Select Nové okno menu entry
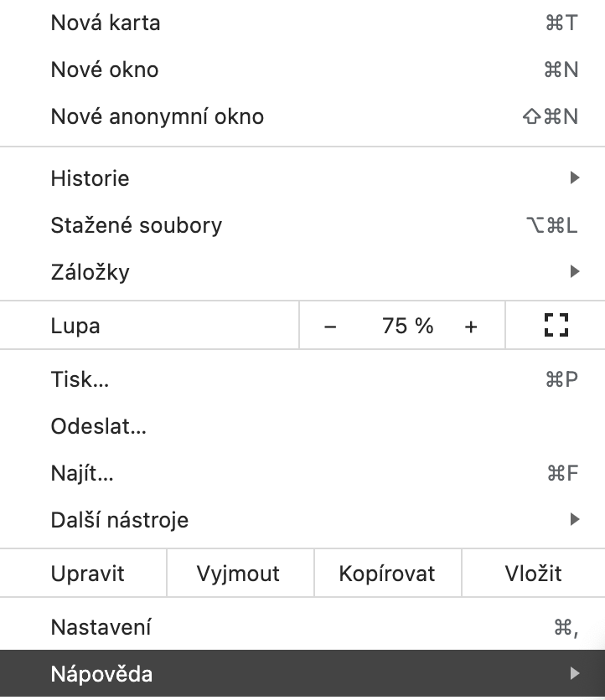 coord(105,69)
